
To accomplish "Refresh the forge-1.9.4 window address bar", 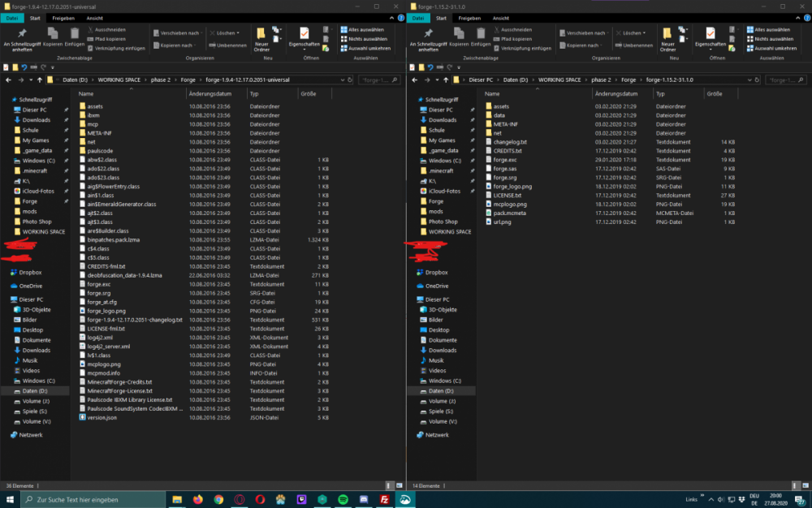I will tap(350, 80).
